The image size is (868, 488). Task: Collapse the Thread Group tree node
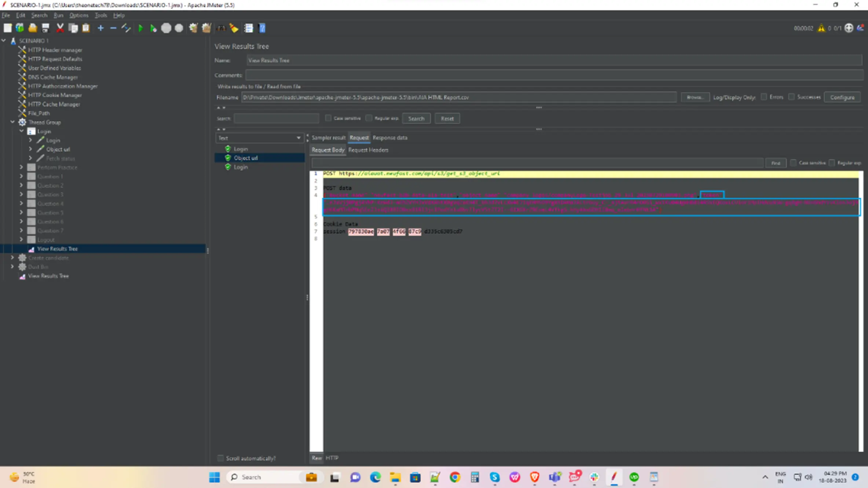click(x=12, y=122)
